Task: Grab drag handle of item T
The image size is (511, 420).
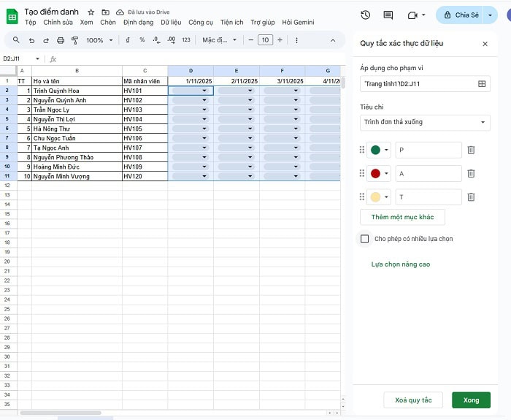Action: pyautogui.click(x=362, y=196)
